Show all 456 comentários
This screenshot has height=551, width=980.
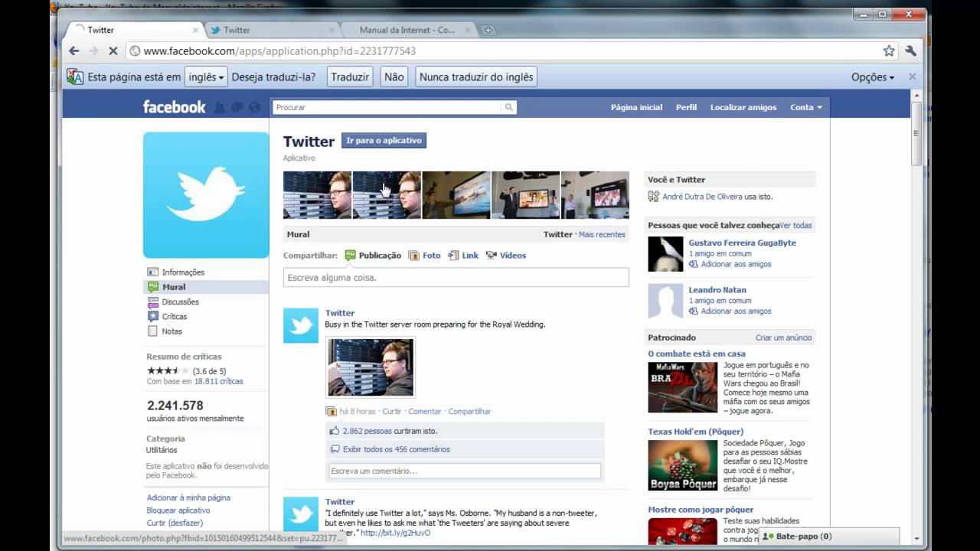tap(397, 449)
